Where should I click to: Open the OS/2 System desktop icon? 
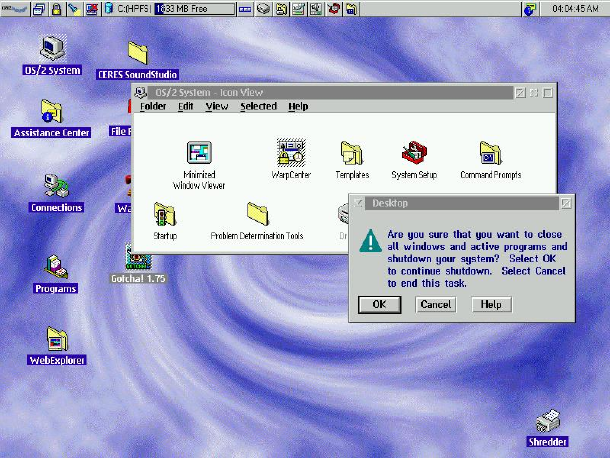tap(53, 55)
